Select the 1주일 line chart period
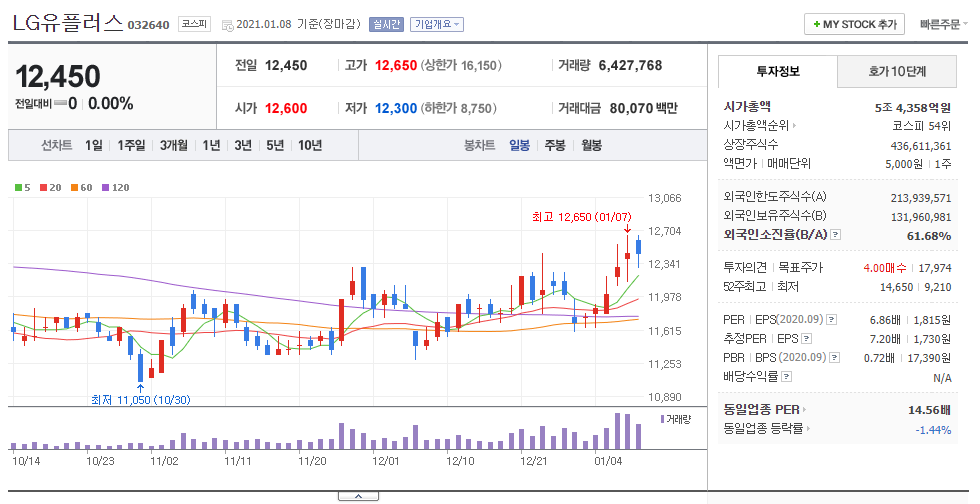The height and width of the screenshot is (504, 980). 131,145
